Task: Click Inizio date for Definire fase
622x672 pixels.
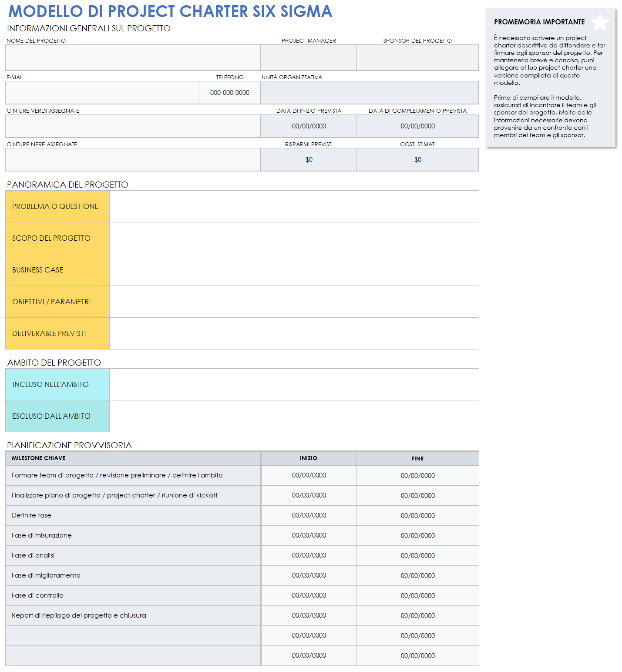Action: [309, 515]
